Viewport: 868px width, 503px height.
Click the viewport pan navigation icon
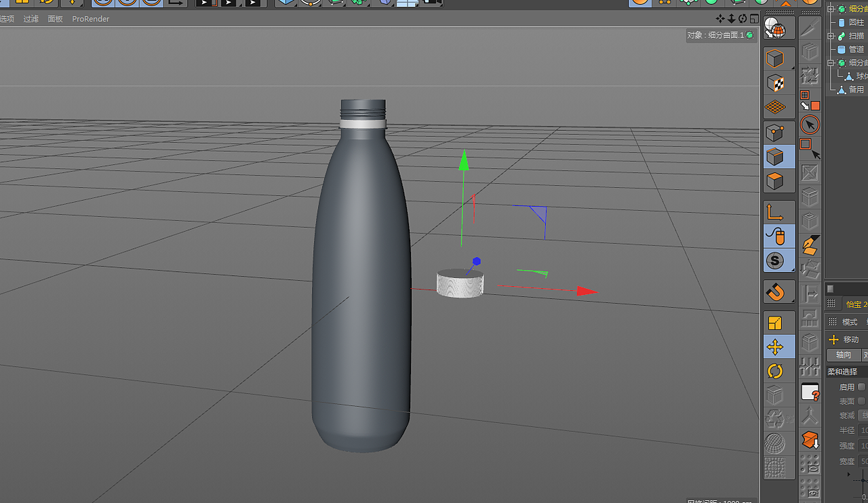pos(720,18)
